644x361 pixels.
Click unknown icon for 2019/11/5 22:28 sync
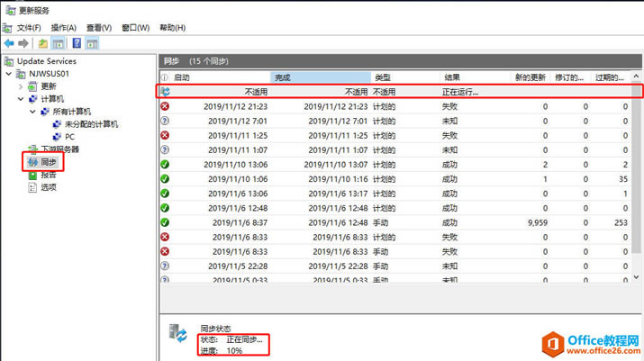point(165,266)
